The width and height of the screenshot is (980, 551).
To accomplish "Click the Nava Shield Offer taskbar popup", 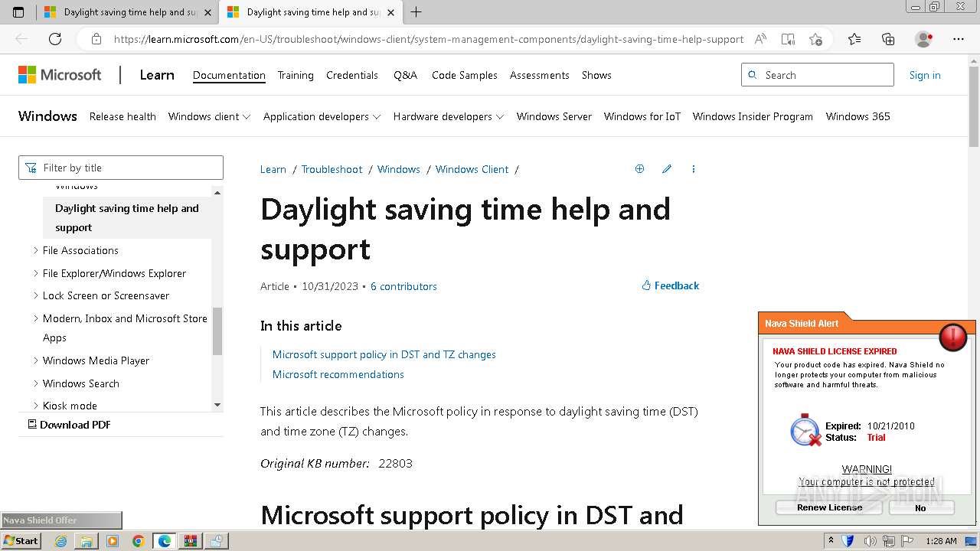I will [x=61, y=520].
